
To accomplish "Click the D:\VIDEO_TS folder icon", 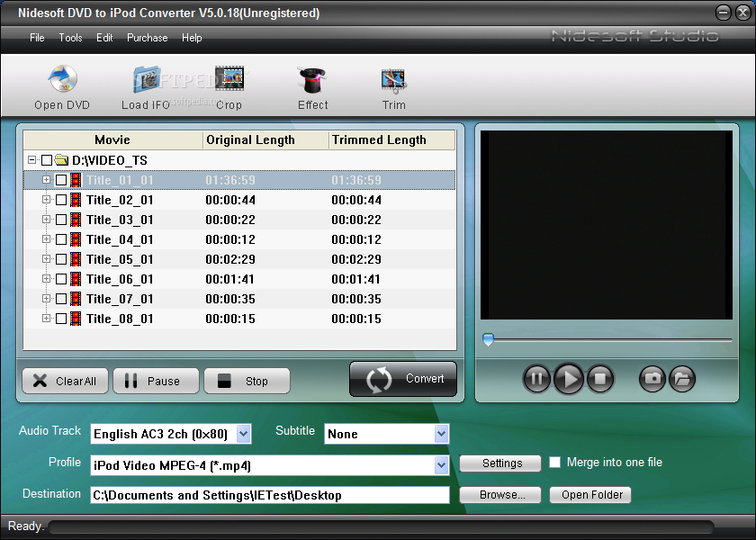I will 61,159.
